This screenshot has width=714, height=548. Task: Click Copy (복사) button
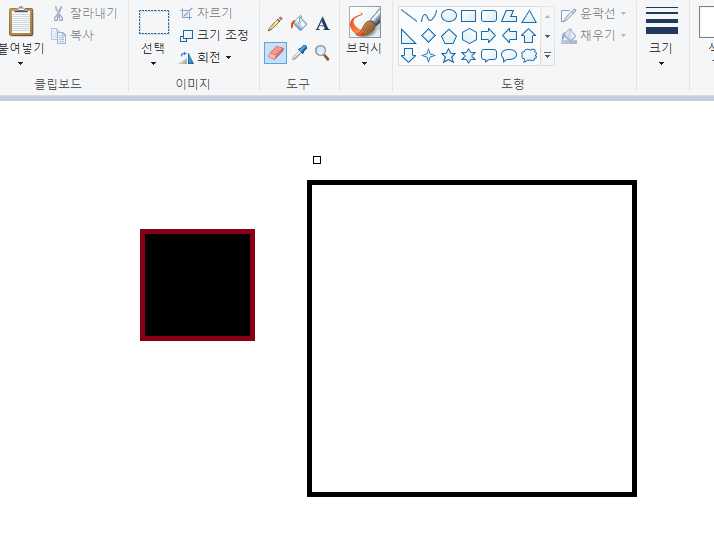pos(72,35)
